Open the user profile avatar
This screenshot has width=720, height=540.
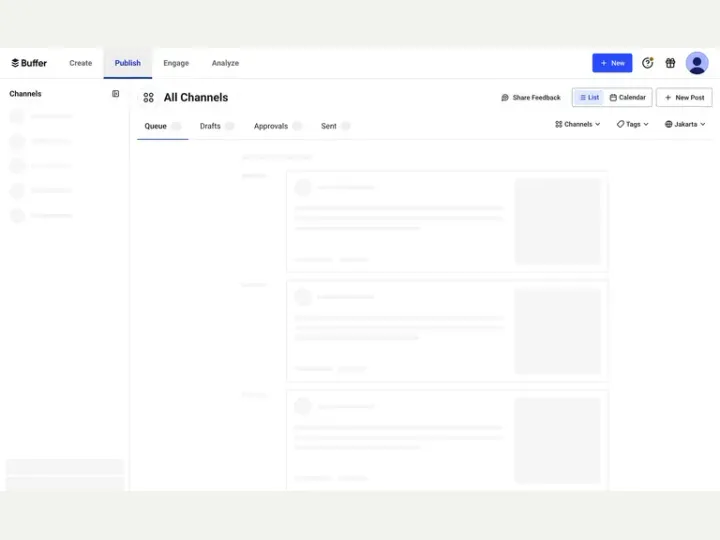[x=697, y=63]
